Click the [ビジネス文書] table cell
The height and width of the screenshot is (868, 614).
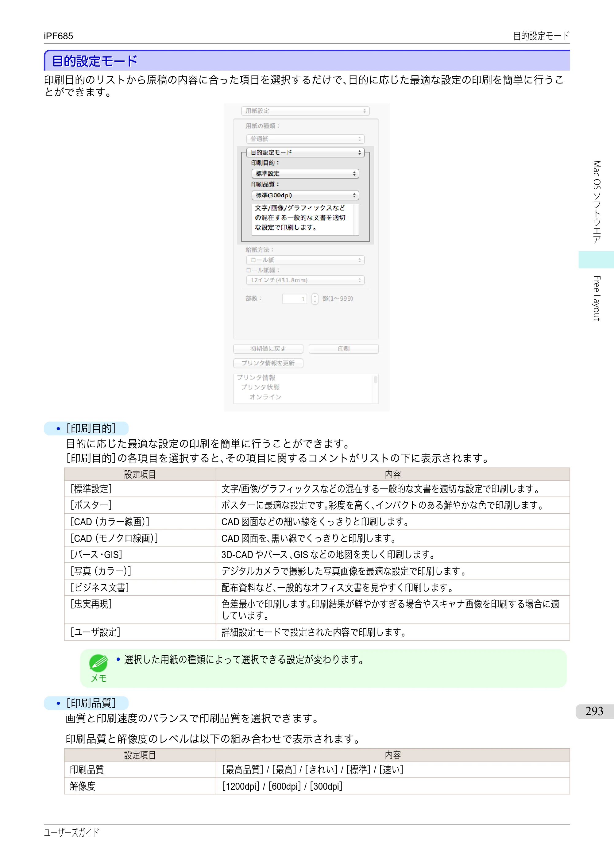pos(140,588)
